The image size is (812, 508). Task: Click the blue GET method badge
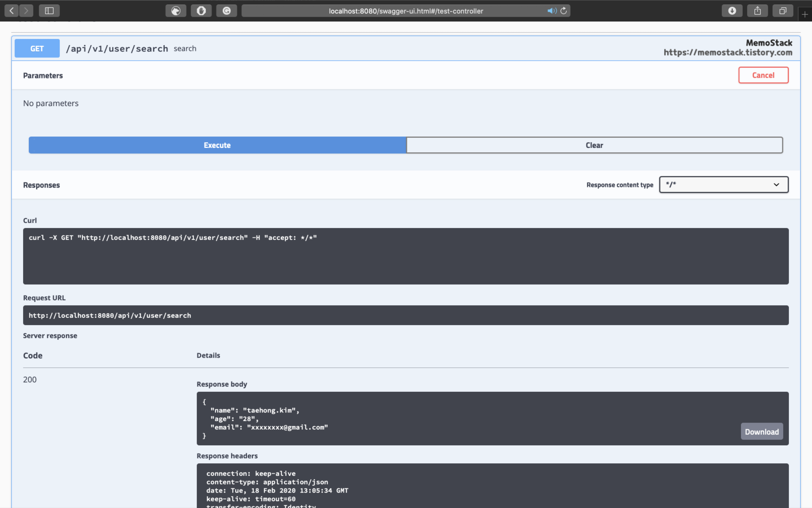(x=37, y=48)
